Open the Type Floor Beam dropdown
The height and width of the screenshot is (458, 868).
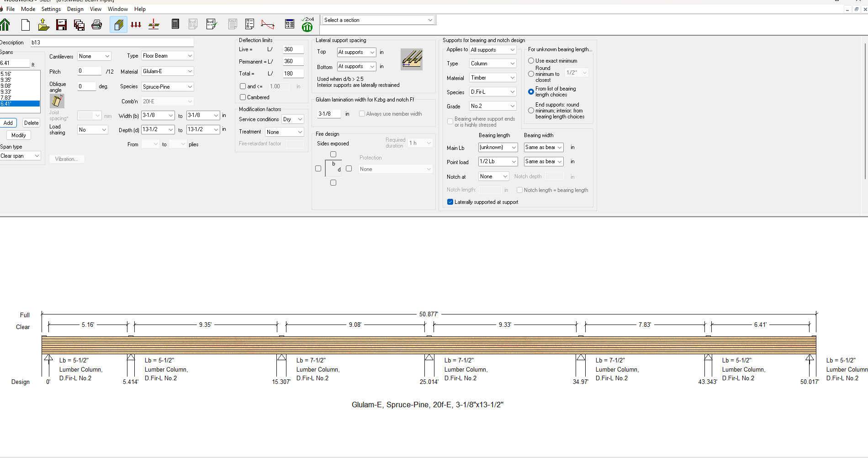(167, 56)
